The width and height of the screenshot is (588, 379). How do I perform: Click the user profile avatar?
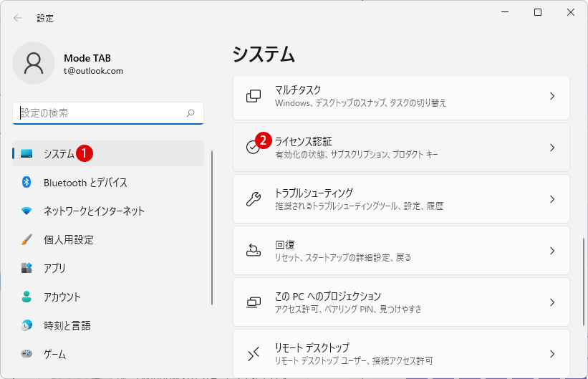[x=34, y=63]
